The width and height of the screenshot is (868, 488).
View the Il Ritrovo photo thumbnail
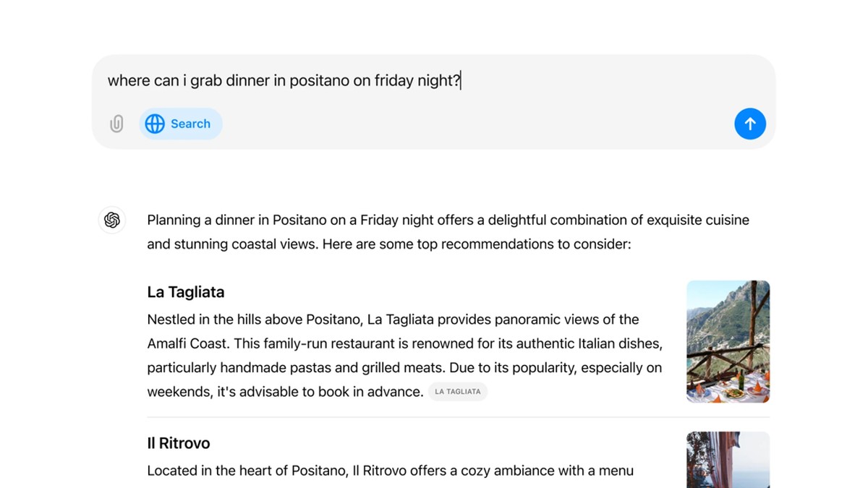(728, 460)
